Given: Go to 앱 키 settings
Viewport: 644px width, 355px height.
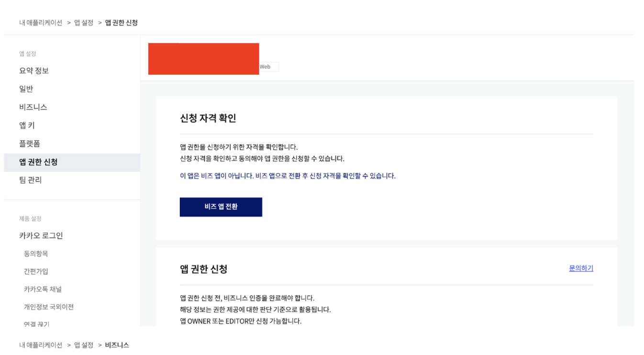Looking at the screenshot, I should 27,125.
